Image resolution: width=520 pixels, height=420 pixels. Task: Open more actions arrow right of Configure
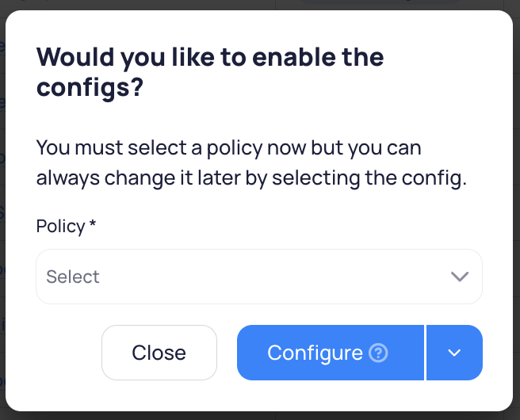point(454,353)
